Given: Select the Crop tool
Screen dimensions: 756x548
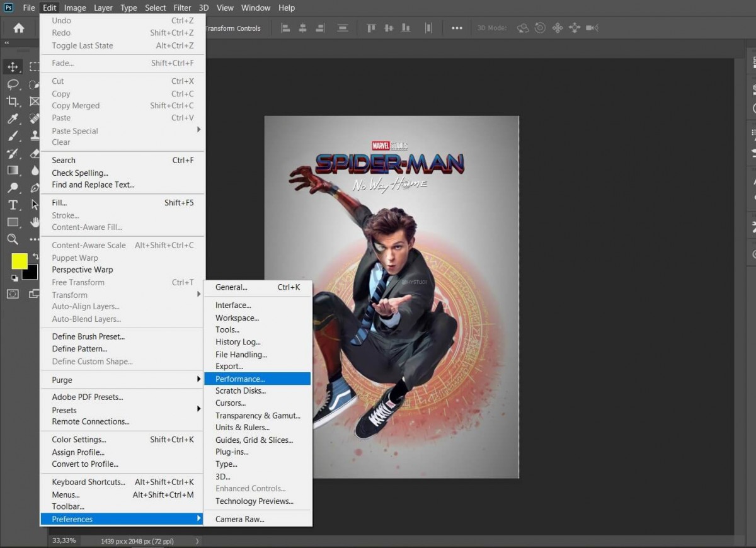Looking at the screenshot, I should 13,101.
